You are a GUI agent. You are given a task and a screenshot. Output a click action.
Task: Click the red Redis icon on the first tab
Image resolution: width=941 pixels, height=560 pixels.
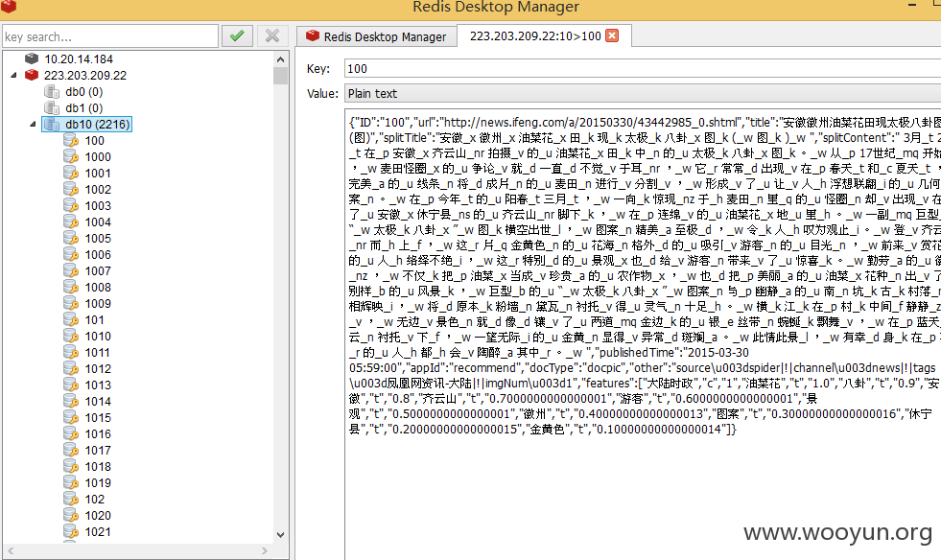[x=312, y=36]
